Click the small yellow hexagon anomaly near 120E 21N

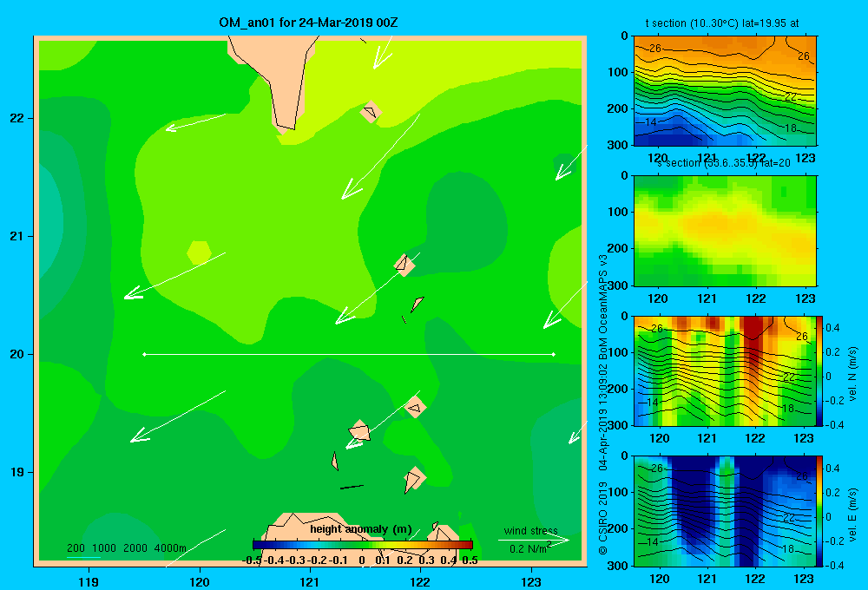tap(200, 253)
